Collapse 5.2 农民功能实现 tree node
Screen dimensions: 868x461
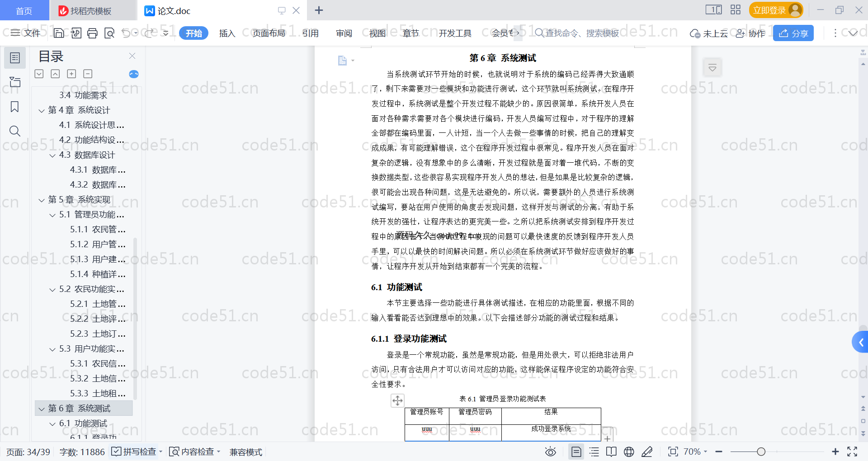click(x=52, y=290)
